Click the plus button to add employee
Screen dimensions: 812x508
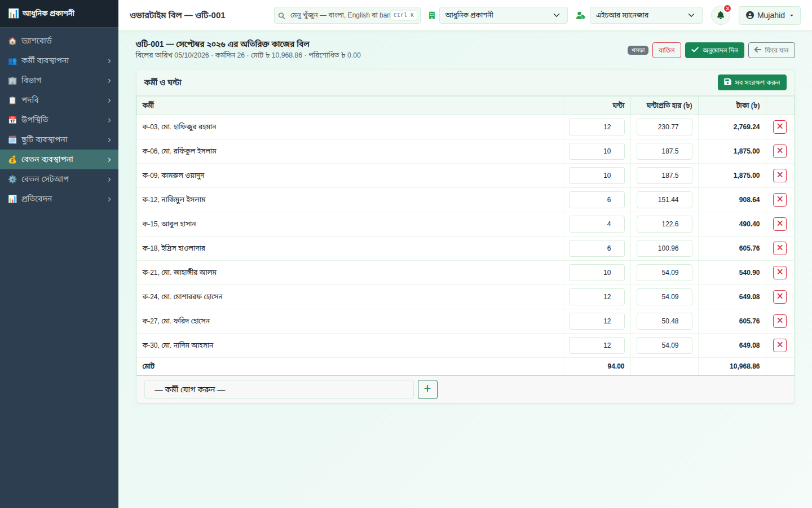427,389
